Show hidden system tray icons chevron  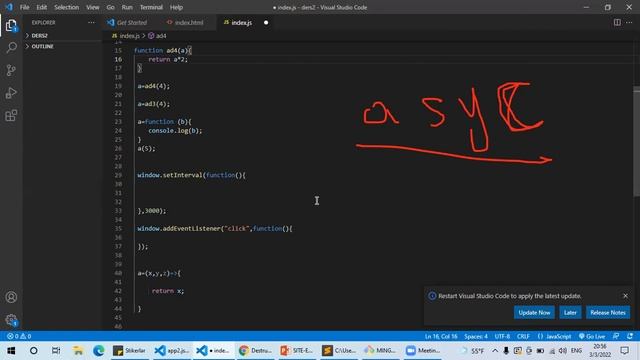point(495,351)
